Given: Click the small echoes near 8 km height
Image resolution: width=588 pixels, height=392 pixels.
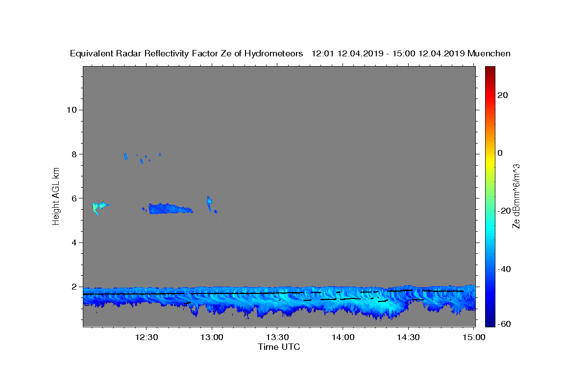Looking at the screenshot, I should pyautogui.click(x=142, y=157).
